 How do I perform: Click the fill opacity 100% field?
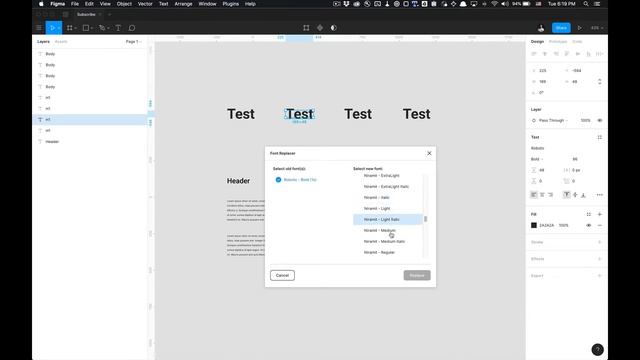(x=563, y=225)
